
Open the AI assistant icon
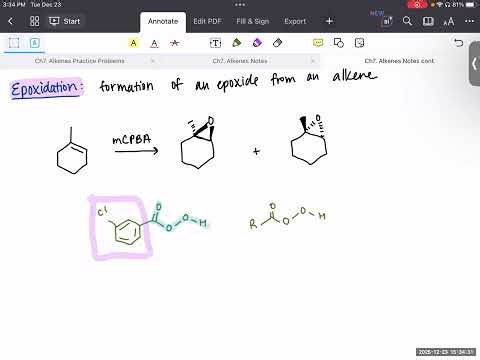[387, 21]
